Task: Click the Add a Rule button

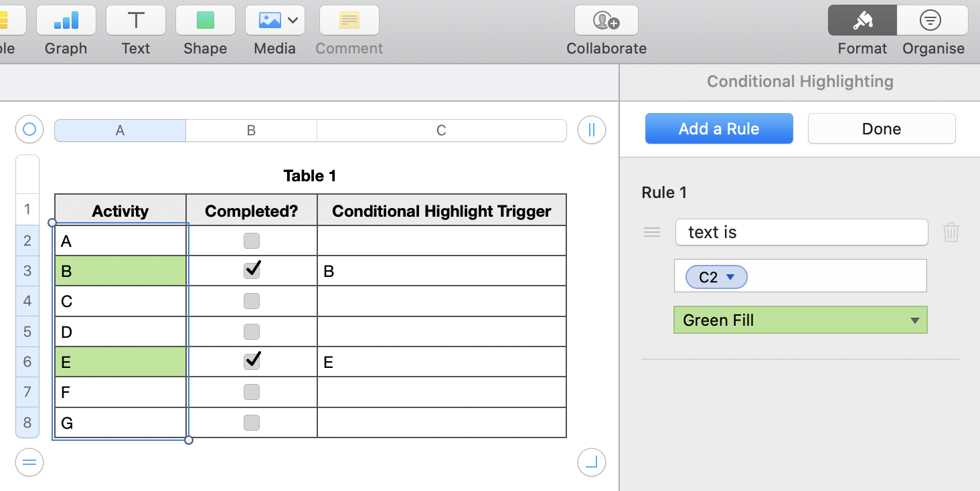Action: coord(719,129)
